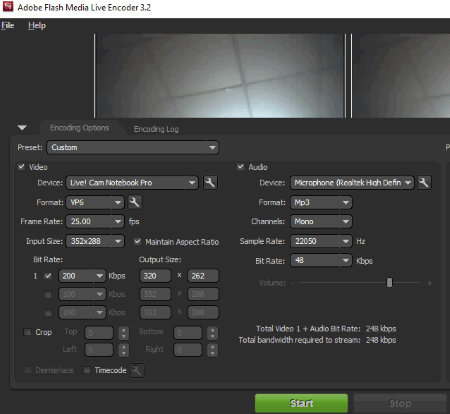This screenshot has height=414, width=450.
Task: Open VP6 format settings wrench
Action: pos(135,202)
